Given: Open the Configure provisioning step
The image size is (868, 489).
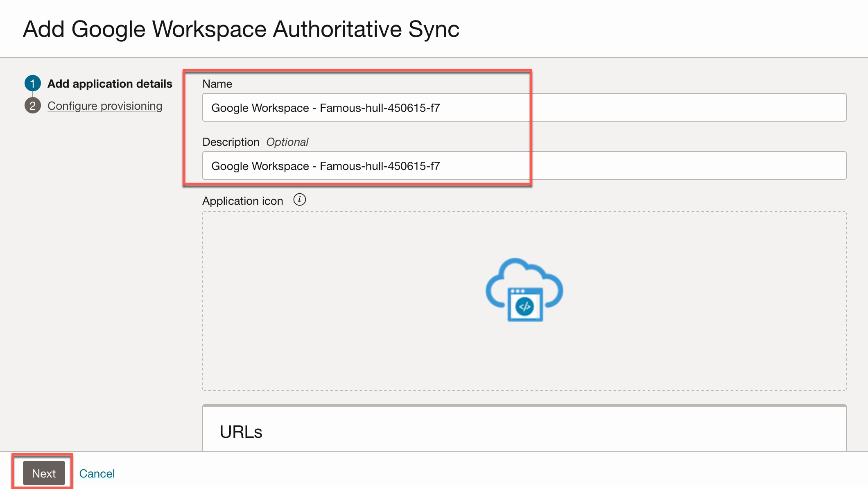Looking at the screenshot, I should click(105, 106).
